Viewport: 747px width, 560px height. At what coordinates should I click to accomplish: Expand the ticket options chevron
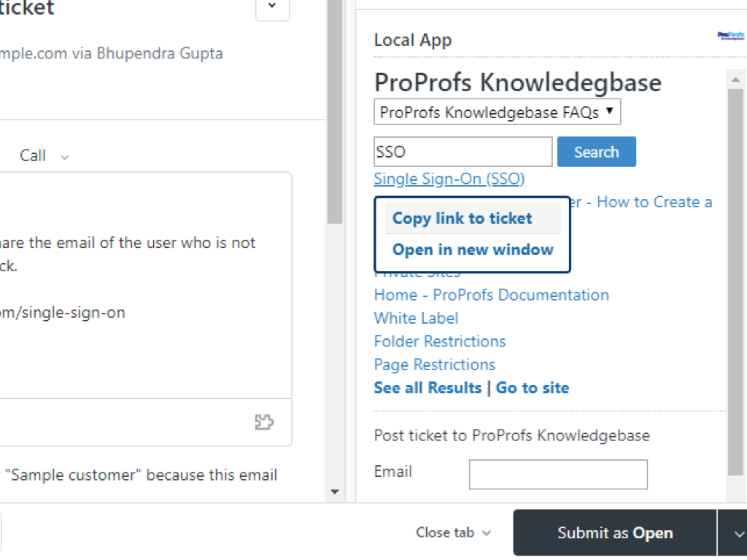point(272,7)
